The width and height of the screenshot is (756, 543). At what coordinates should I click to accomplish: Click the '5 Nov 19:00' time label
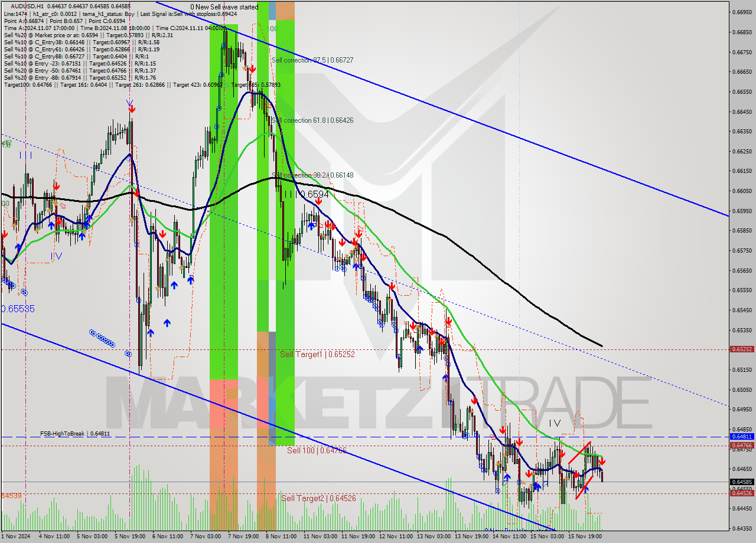[x=129, y=537]
